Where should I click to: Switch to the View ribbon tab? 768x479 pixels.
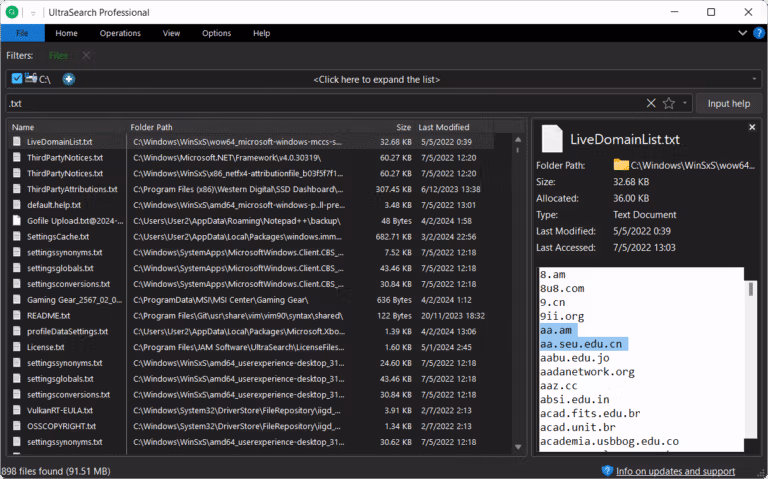pos(171,33)
